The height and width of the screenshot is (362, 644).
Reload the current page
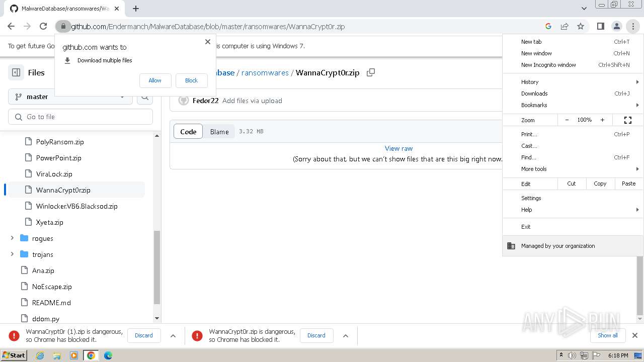(x=43, y=26)
